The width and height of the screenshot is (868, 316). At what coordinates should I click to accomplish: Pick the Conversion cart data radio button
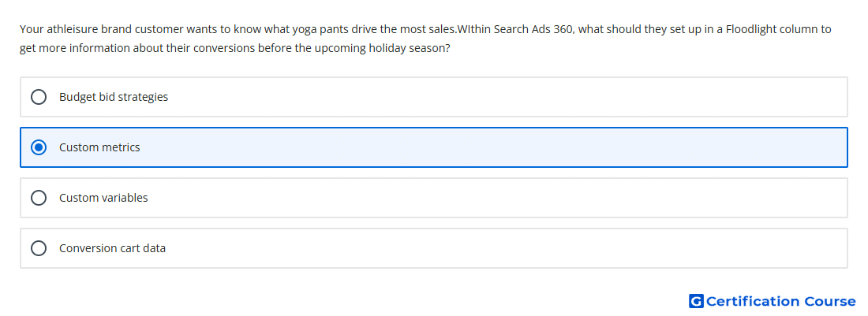click(x=39, y=248)
